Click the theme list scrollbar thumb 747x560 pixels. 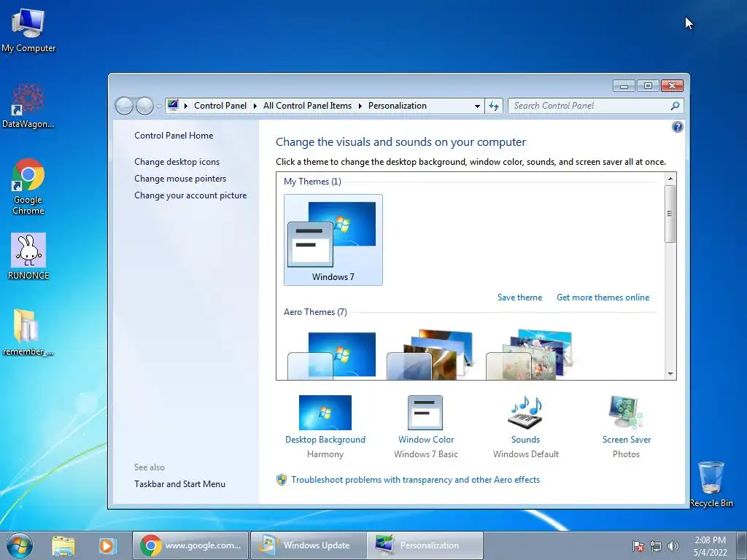click(x=670, y=214)
